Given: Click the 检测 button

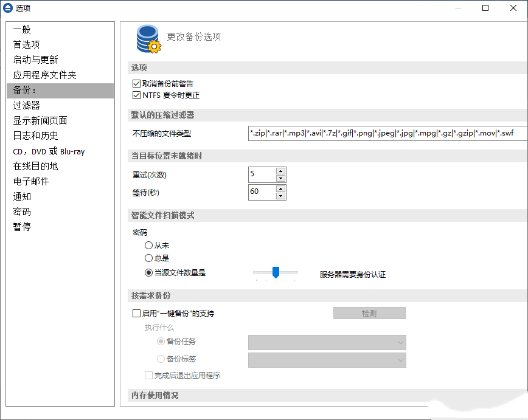Looking at the screenshot, I should (x=369, y=313).
